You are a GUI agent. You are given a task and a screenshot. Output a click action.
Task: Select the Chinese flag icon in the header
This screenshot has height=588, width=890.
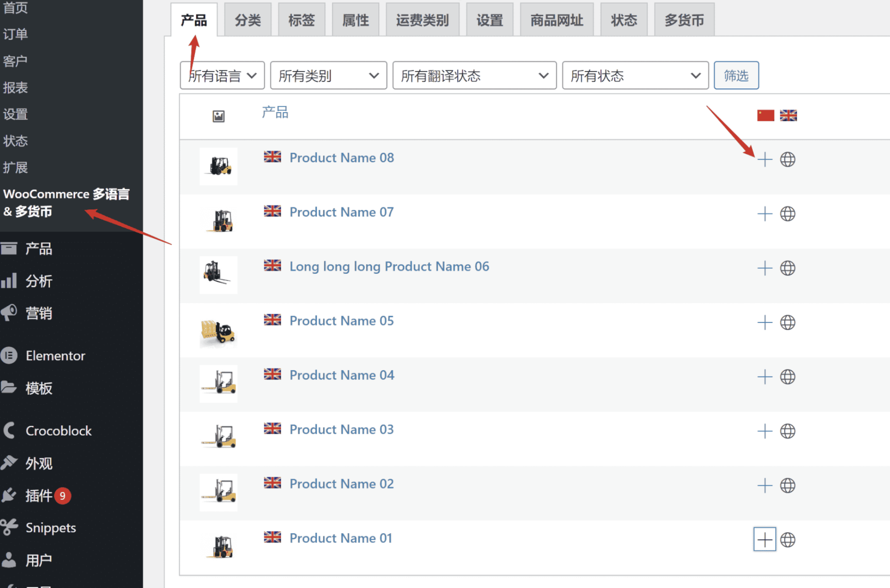click(765, 115)
